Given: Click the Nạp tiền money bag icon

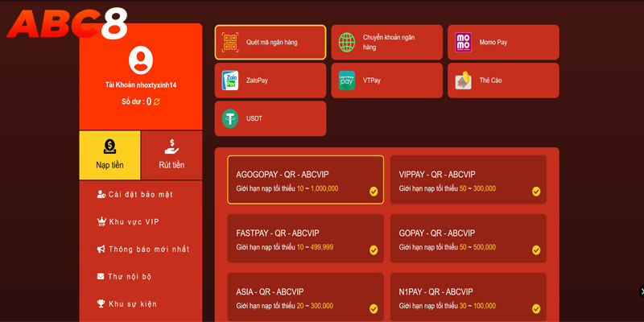Looking at the screenshot, I should tap(109, 147).
